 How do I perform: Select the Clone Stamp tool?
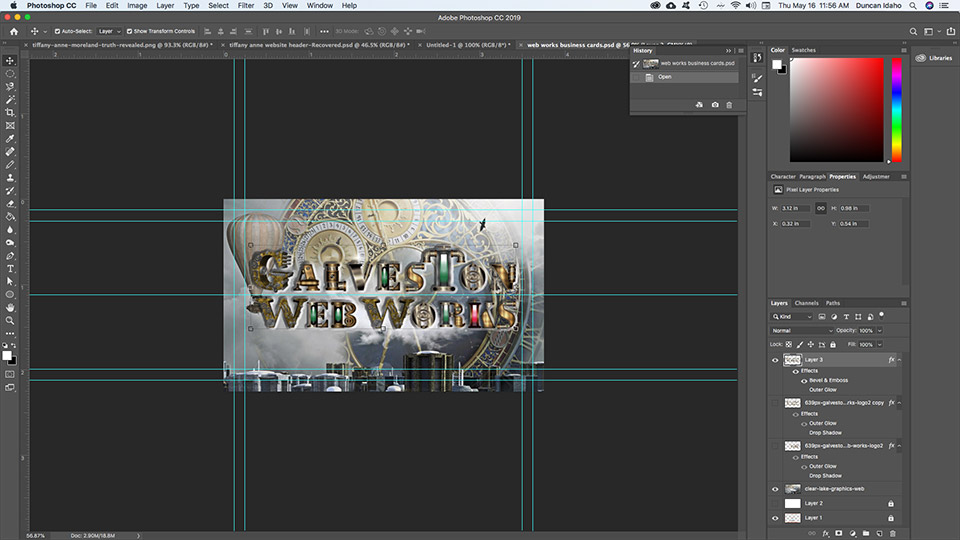tap(10, 178)
